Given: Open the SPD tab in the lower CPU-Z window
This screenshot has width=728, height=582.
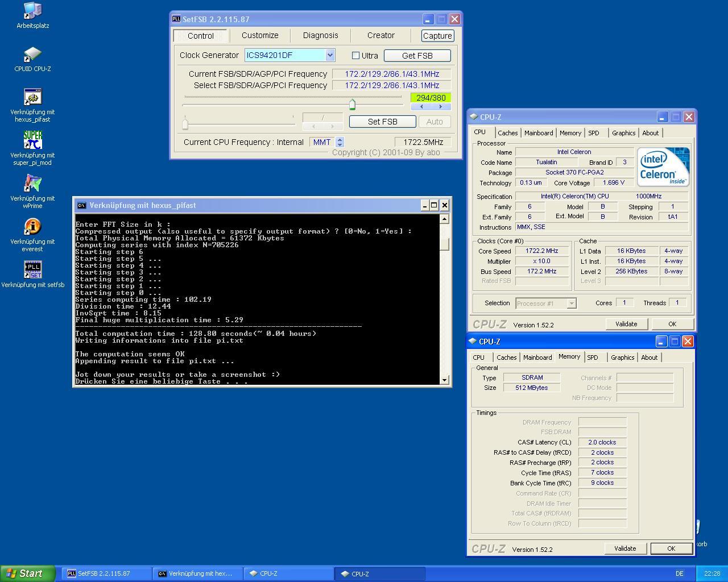Looking at the screenshot, I should (593, 357).
